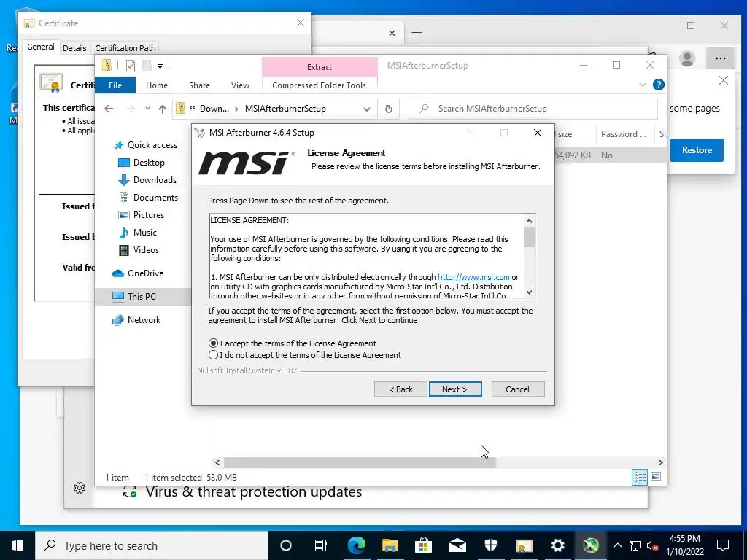
Task: Click the New folder quick access icon
Action: point(147,65)
